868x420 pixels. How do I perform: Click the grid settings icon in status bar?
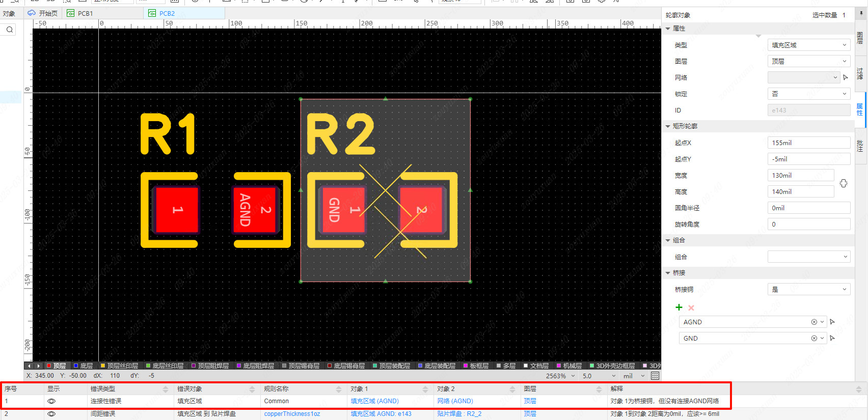coord(655,376)
